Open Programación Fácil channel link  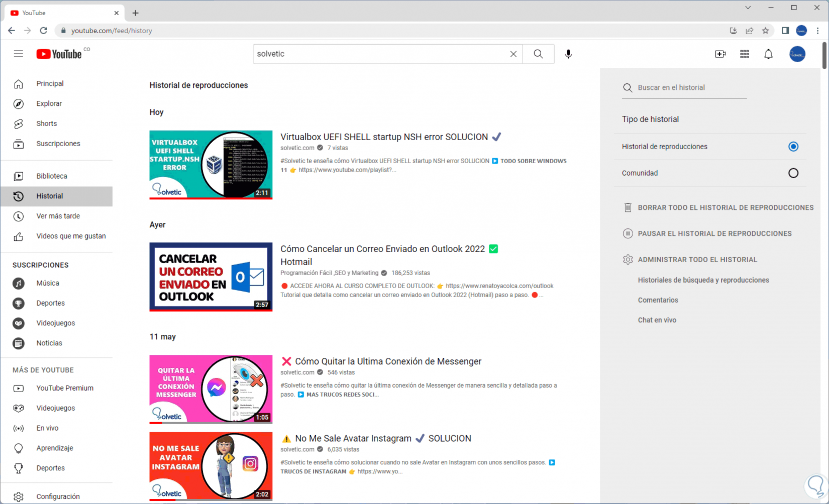[x=329, y=273]
